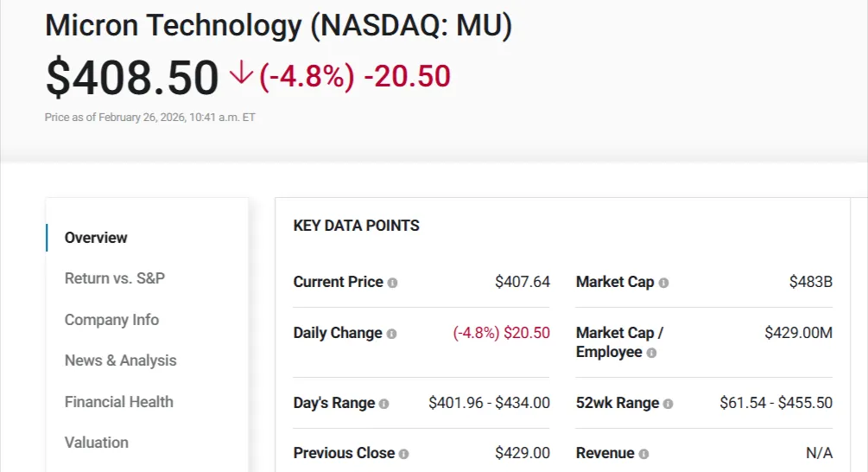Click info icon beside Previous Close
Image resolution: width=868 pixels, height=472 pixels.
404,454
